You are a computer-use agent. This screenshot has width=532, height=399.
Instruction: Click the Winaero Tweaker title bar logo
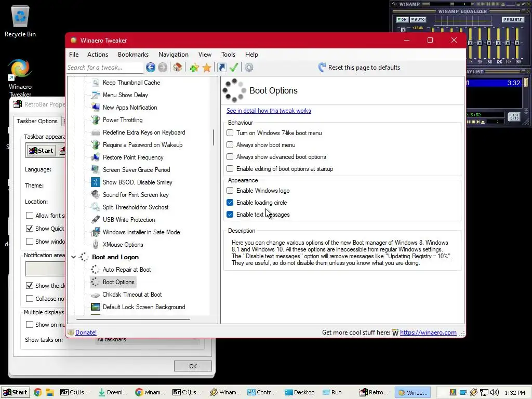73,41
